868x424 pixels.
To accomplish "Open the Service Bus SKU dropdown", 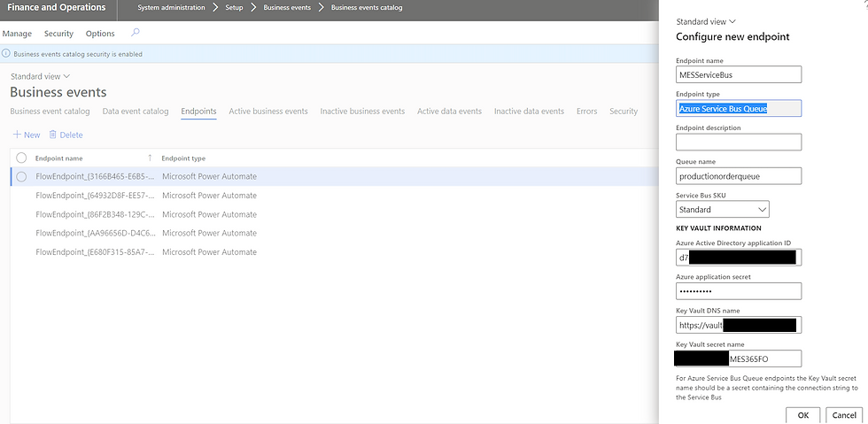I will (x=723, y=210).
